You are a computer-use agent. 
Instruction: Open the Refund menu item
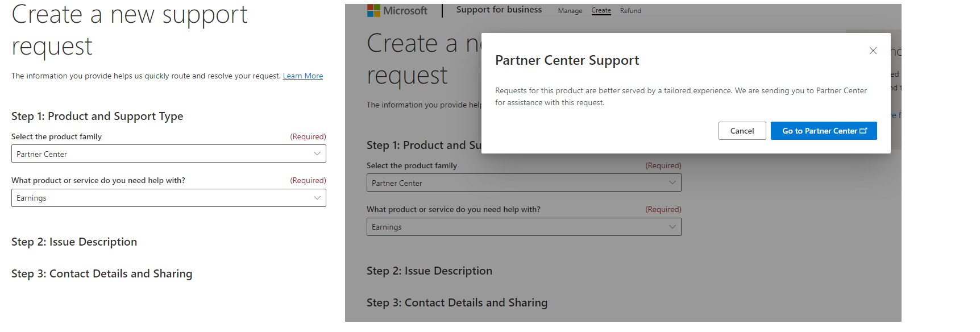tap(630, 11)
